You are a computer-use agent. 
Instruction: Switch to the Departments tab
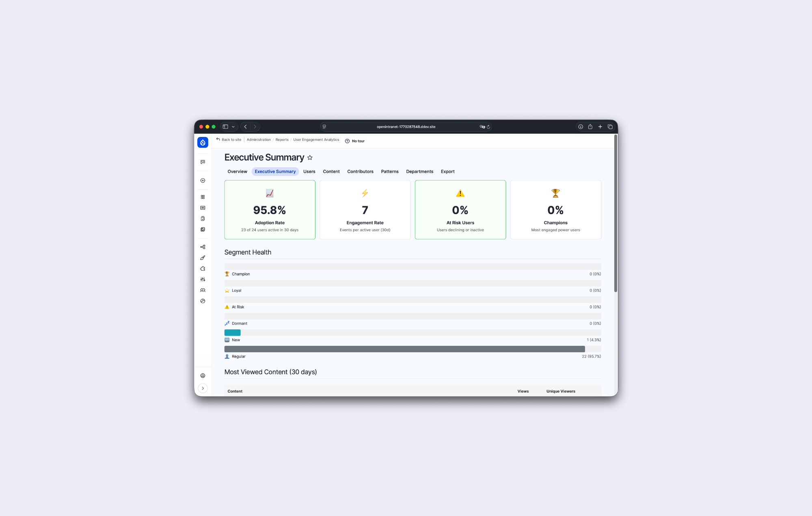pyautogui.click(x=420, y=171)
